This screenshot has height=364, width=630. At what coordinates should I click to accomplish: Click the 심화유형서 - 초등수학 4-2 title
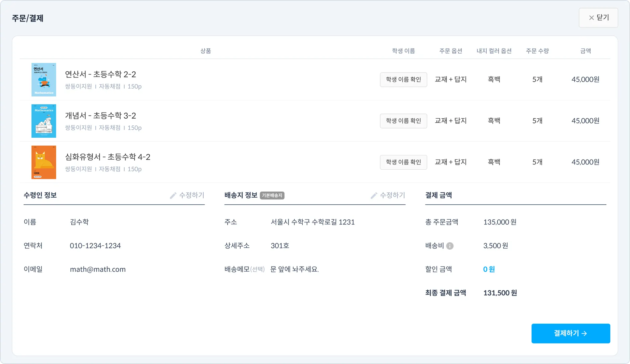[x=108, y=157]
